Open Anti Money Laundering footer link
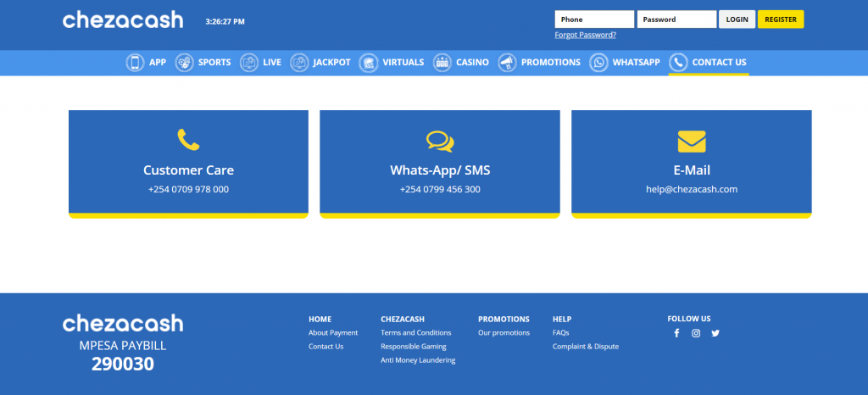The height and width of the screenshot is (395, 868). tap(418, 360)
